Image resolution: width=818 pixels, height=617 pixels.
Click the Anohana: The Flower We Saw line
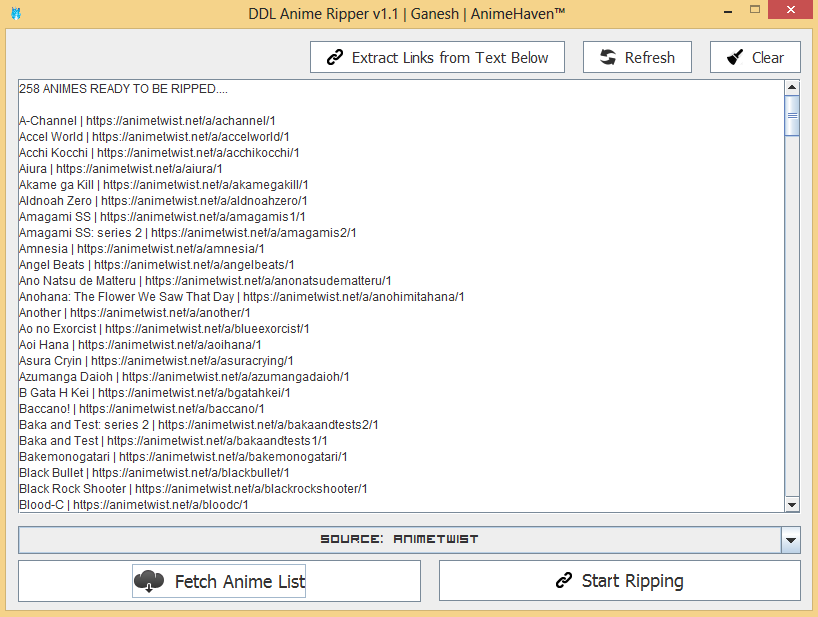(x=242, y=297)
